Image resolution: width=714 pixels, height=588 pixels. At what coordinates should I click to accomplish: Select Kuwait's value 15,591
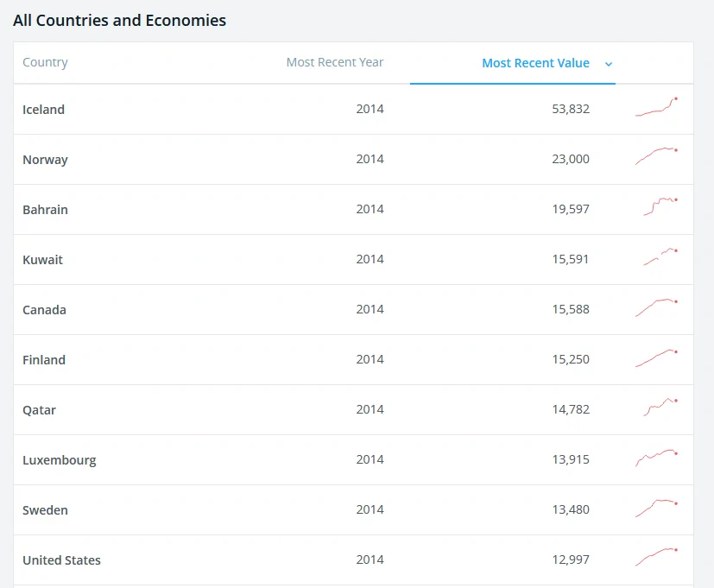(x=571, y=259)
